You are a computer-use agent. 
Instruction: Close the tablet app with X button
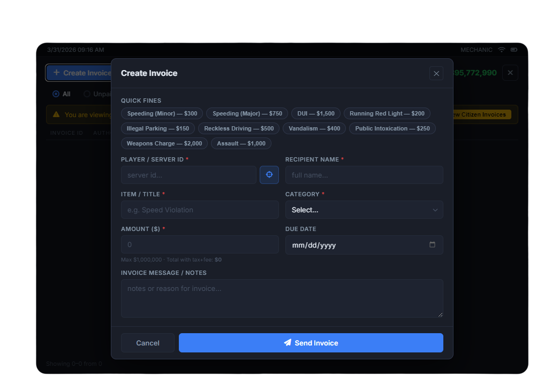510,73
